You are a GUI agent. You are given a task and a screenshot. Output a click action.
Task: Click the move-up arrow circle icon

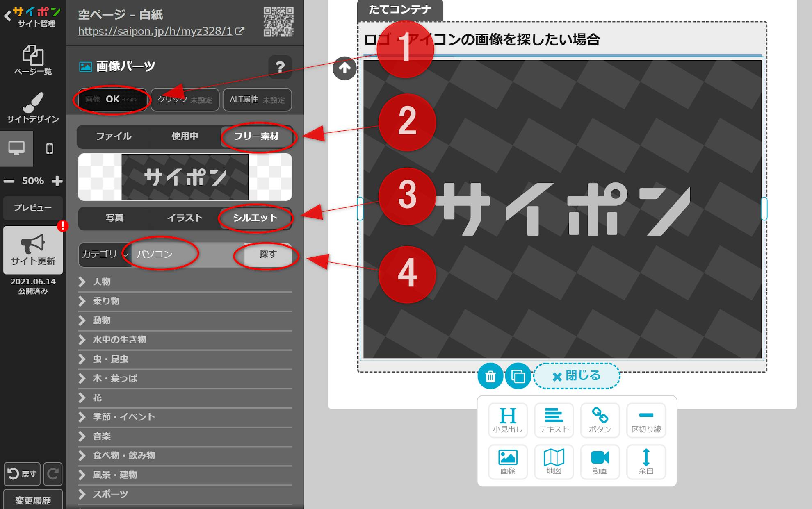pyautogui.click(x=344, y=68)
